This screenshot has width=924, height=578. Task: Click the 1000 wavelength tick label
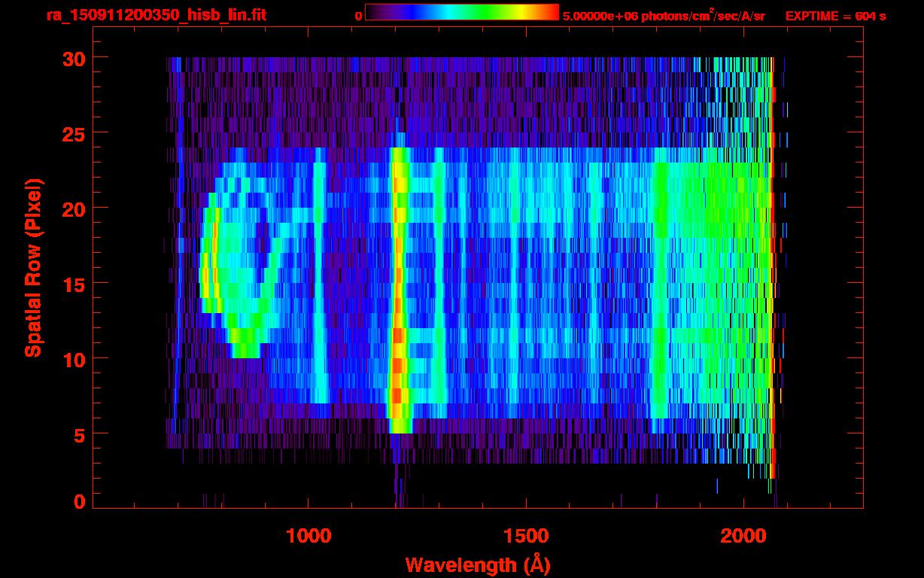click(x=309, y=535)
